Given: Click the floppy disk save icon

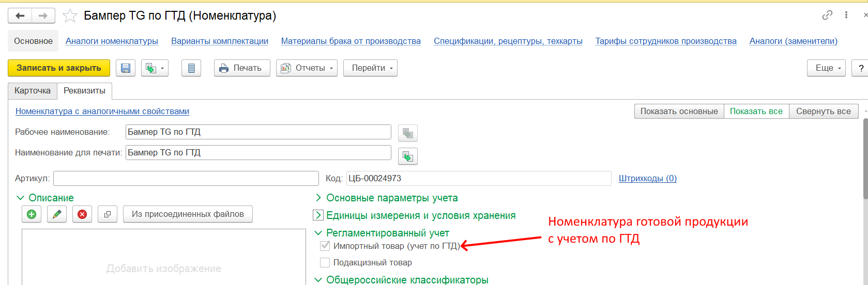Looking at the screenshot, I should click(x=126, y=68).
